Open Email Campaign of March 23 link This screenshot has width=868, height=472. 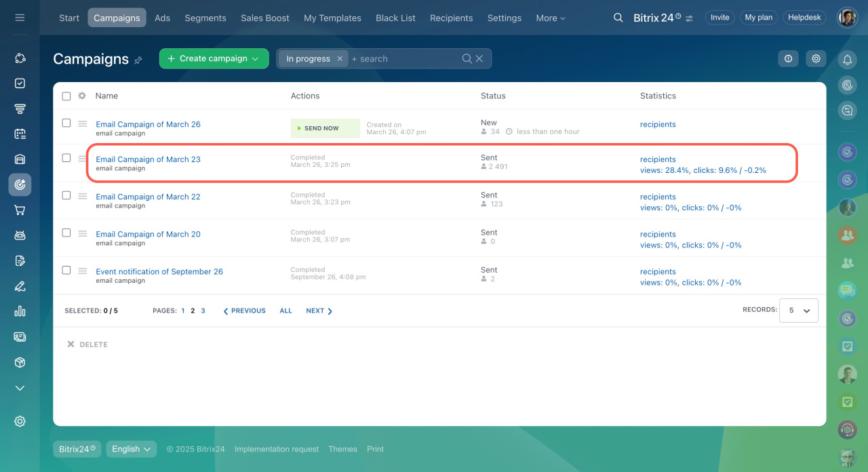148,159
